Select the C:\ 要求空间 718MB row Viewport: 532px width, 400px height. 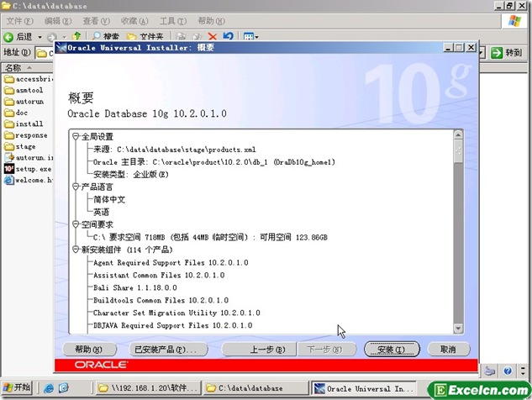click(210, 237)
